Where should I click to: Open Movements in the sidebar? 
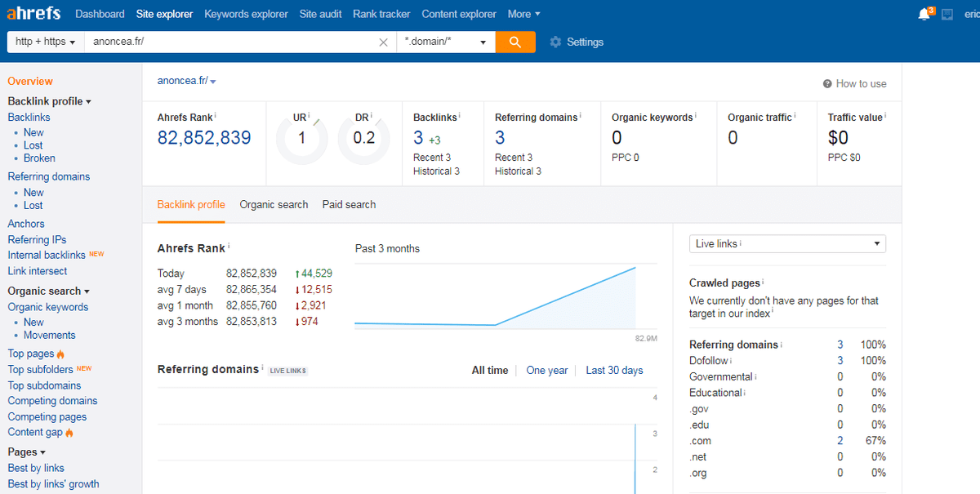pos(49,336)
